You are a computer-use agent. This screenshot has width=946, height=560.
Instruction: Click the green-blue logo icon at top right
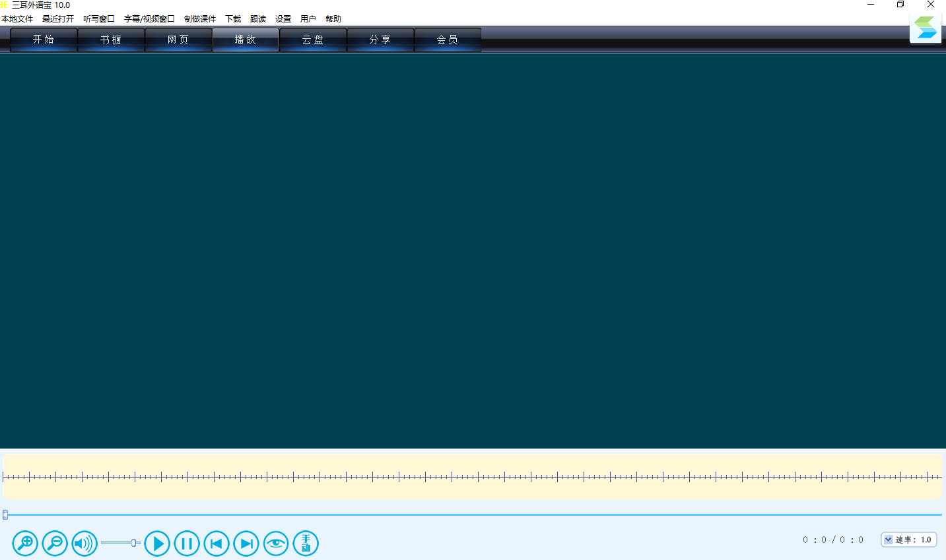point(926,28)
